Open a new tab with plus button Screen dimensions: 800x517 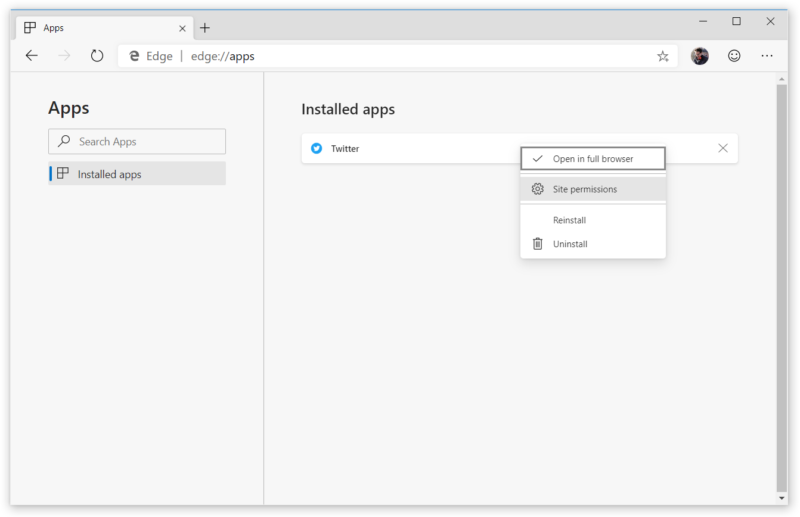205,28
